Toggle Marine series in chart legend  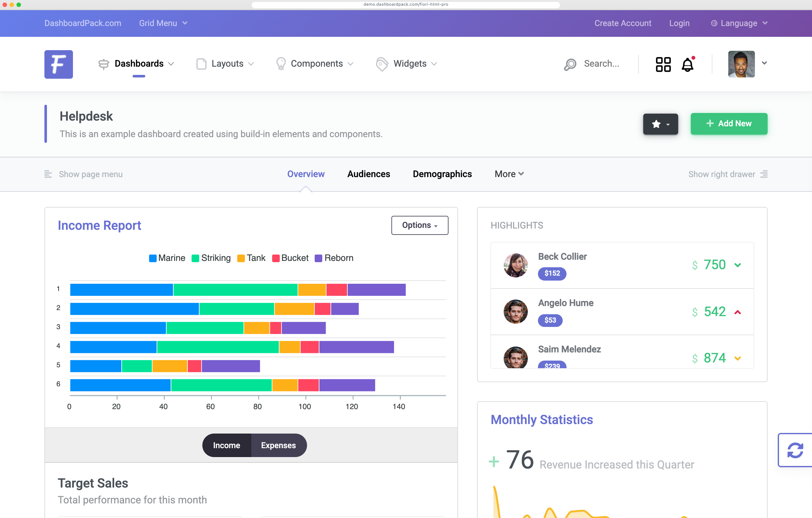(167, 258)
